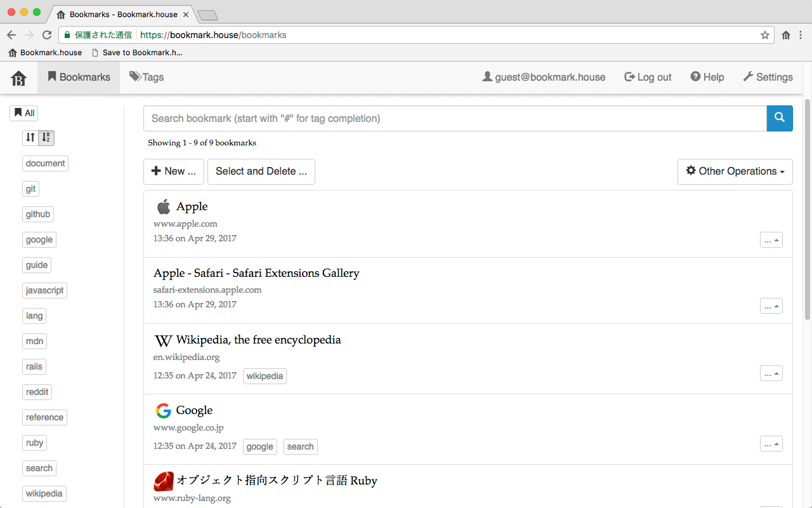Open options for Safari Extensions Gallery bookmark

point(771,305)
